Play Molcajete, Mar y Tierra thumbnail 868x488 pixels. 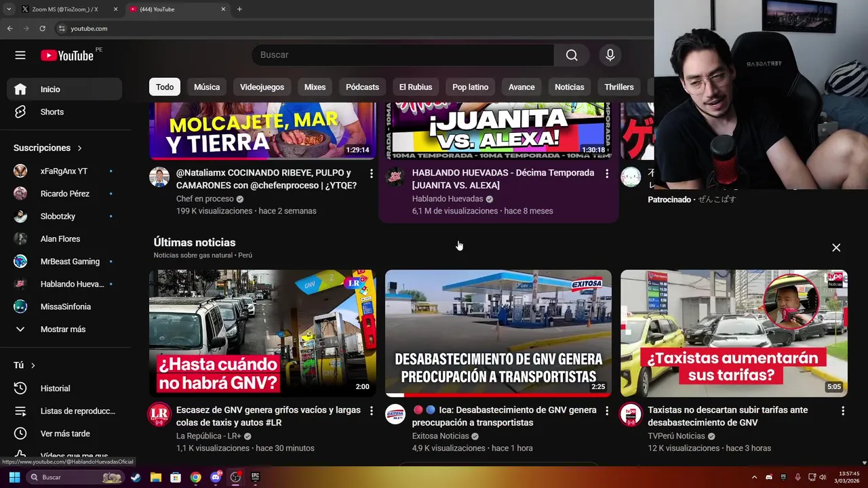click(262, 131)
